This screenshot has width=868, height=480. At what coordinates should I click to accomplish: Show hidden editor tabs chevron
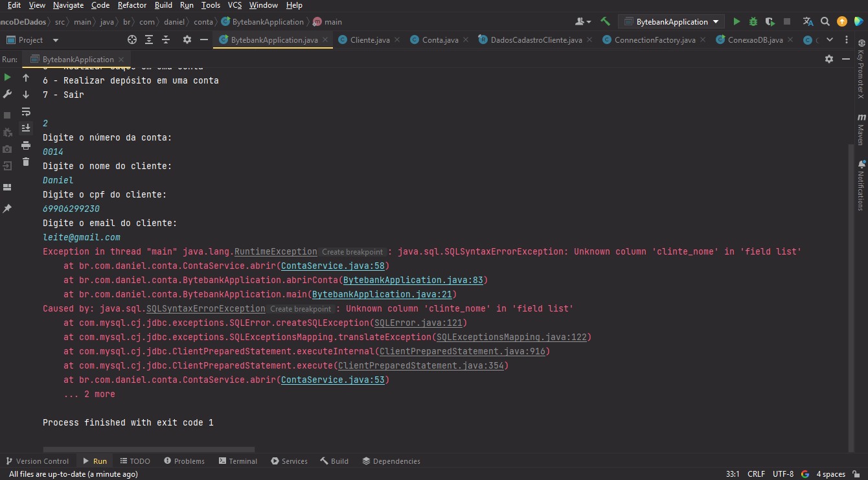click(x=830, y=40)
